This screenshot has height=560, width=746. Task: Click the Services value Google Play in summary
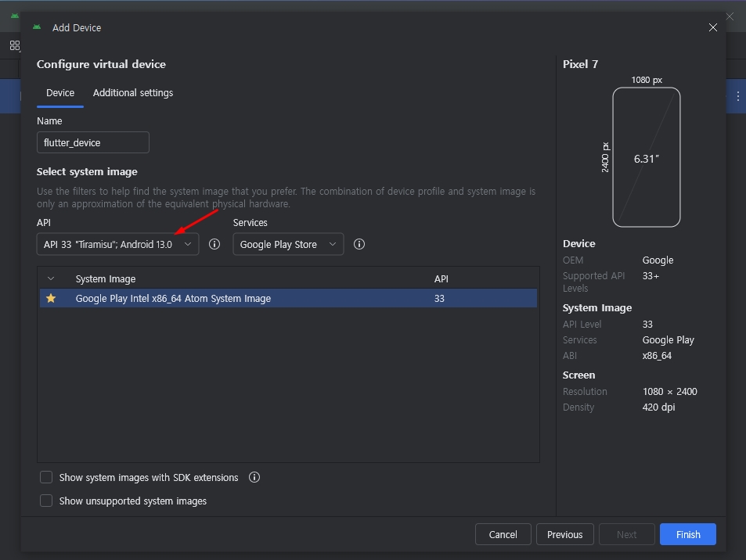pyautogui.click(x=669, y=340)
